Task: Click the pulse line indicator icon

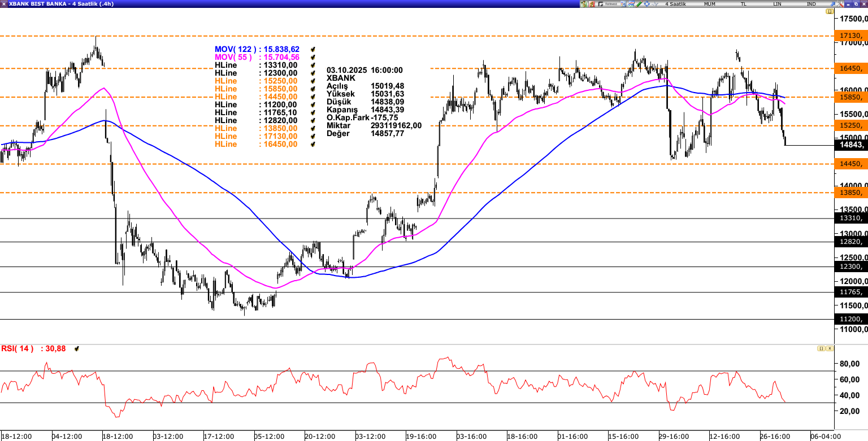Action: [655, 4]
